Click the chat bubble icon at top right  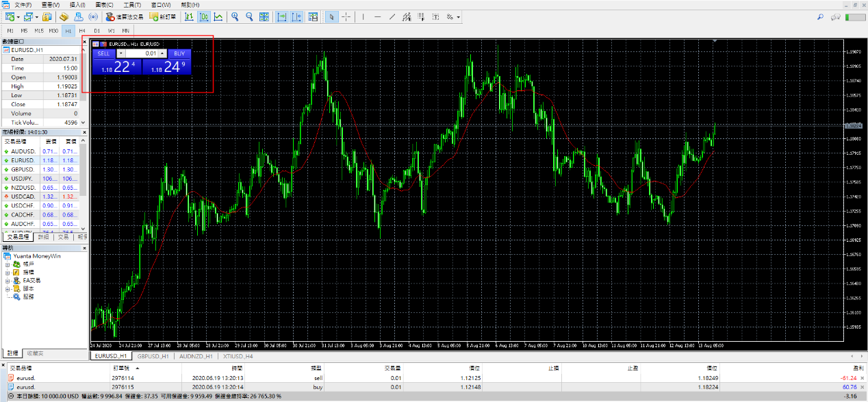(835, 16)
